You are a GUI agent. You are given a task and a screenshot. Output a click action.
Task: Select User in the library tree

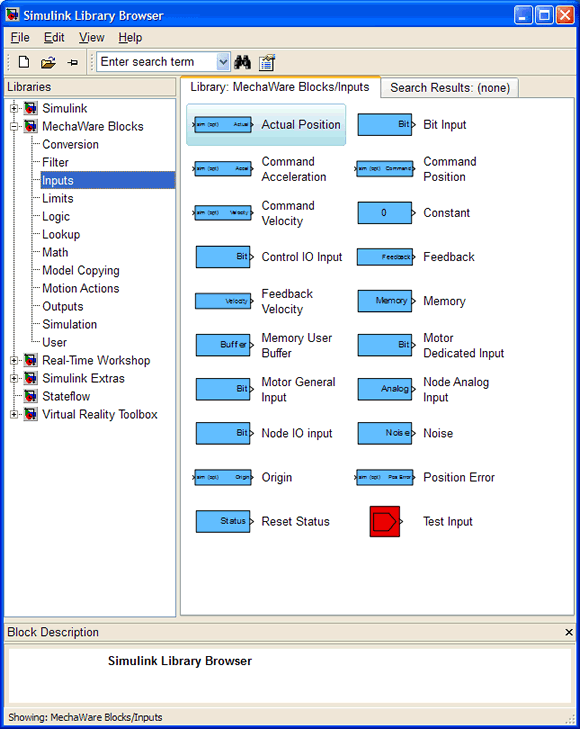[54, 343]
